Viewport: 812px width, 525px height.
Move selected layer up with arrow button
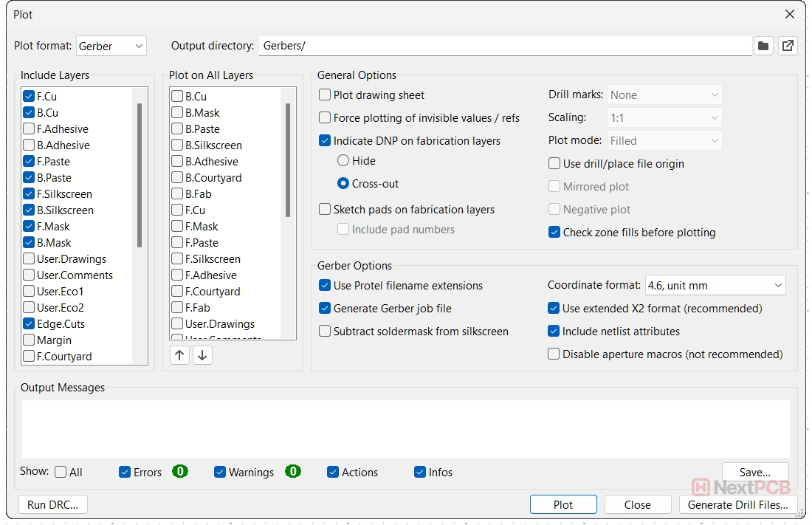coord(179,355)
